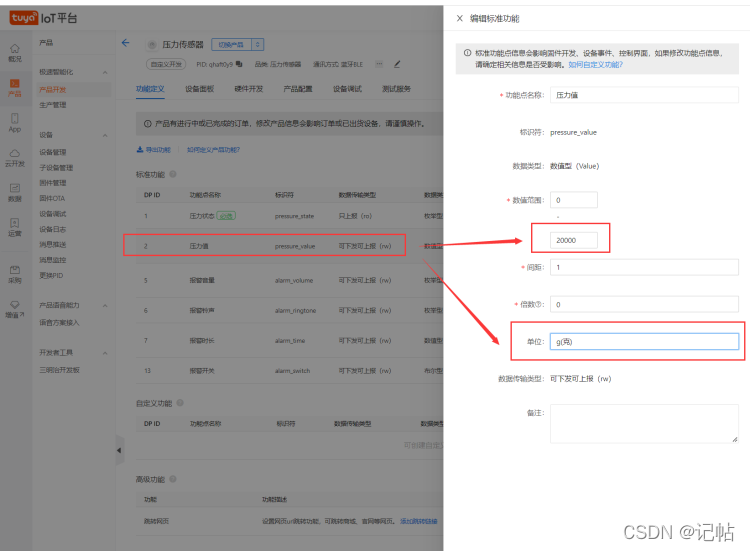Click 添加跳转链接 link in 高级功能
Viewport: 750px width, 551px height.
pyautogui.click(x=419, y=521)
